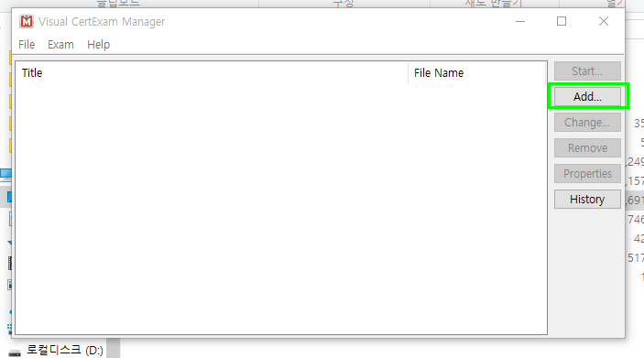Minimize the Visual CertExam Manager window
This screenshot has width=644, height=358.
point(520,21)
